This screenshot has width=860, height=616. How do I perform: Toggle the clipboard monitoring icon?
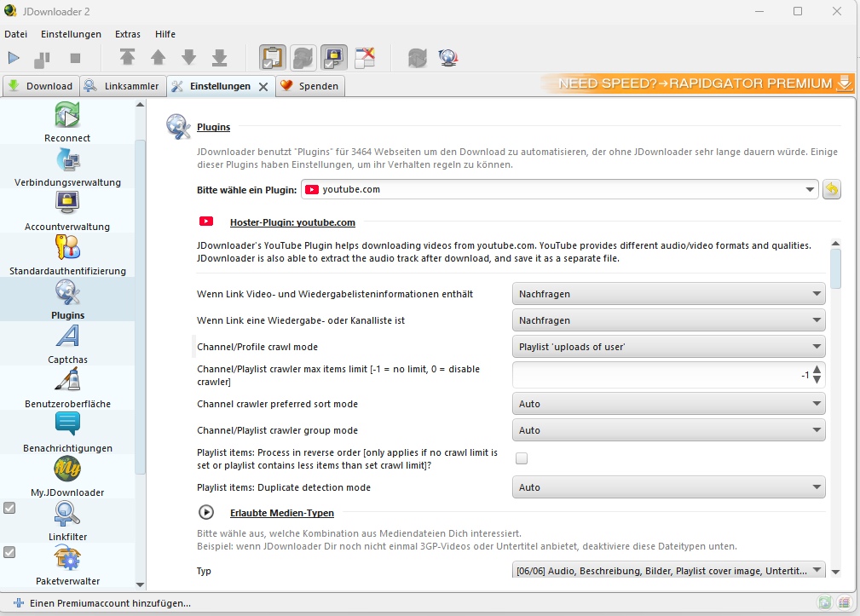click(x=273, y=58)
